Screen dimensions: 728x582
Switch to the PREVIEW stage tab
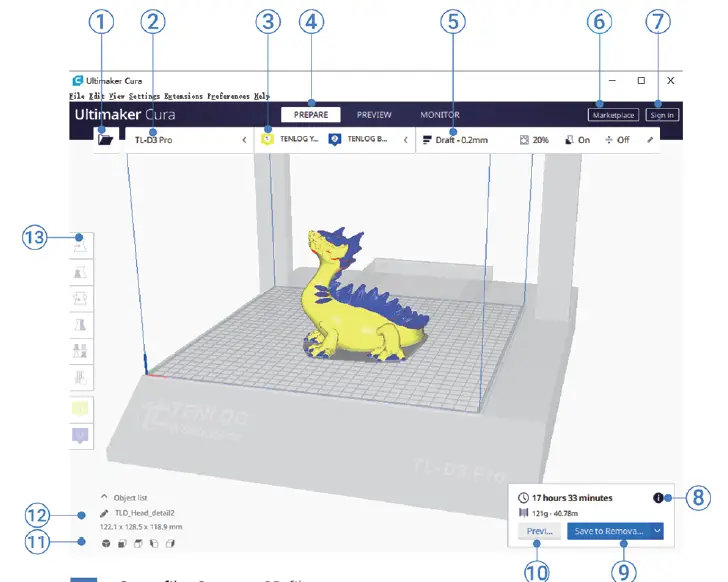[374, 115]
